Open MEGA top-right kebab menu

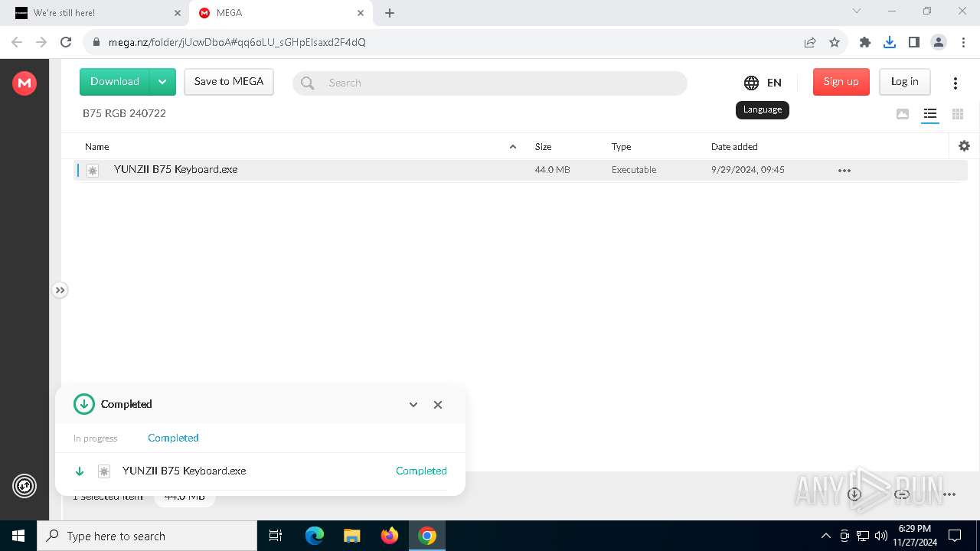click(955, 83)
